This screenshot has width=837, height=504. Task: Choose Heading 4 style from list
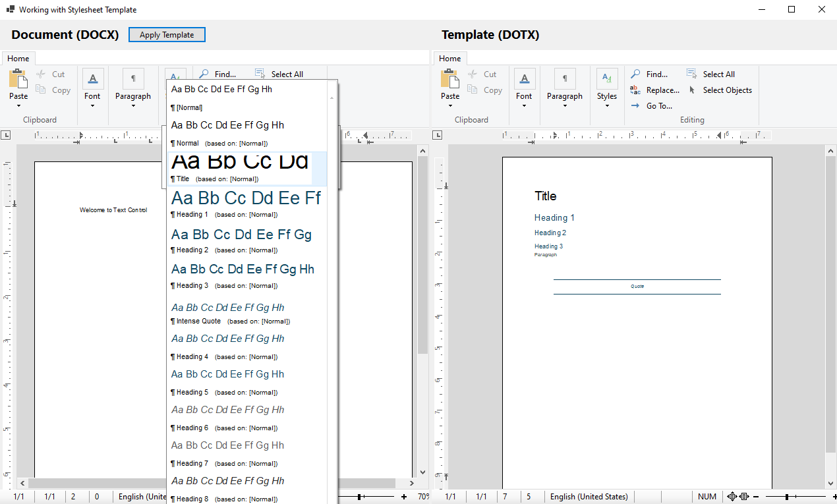point(247,347)
